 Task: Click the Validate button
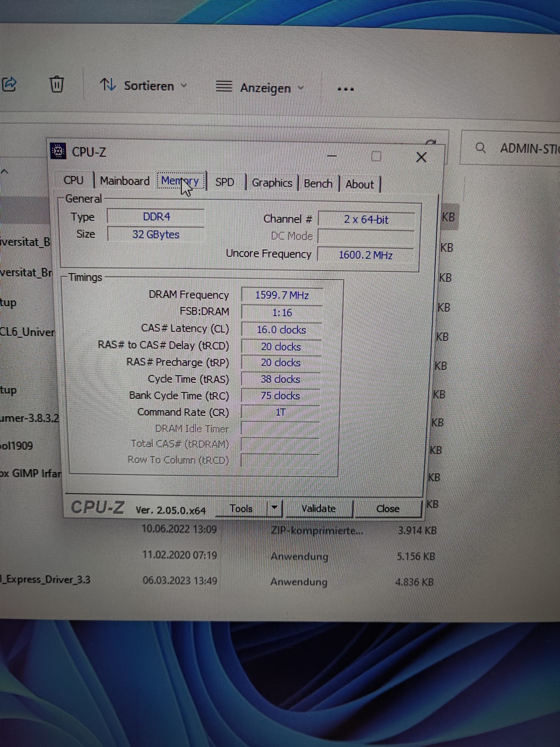point(318,509)
